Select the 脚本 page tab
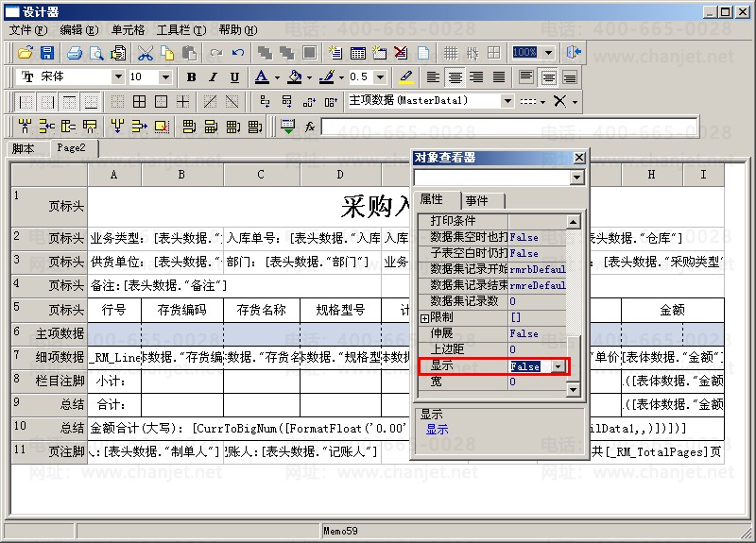Screen dimensions: 756x543 (24, 148)
